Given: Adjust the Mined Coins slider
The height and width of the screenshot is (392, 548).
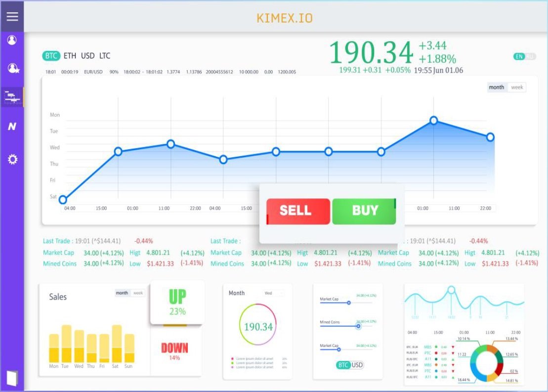Looking at the screenshot, I should 358,326.
